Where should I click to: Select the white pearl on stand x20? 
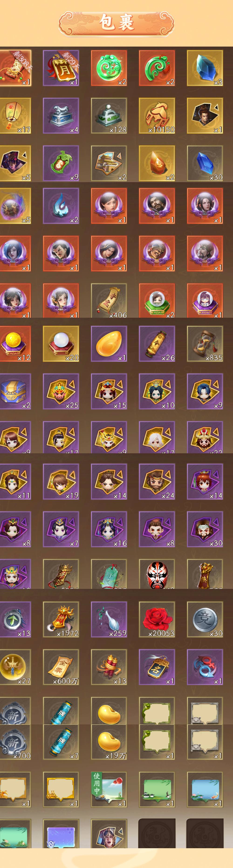pos(61,344)
